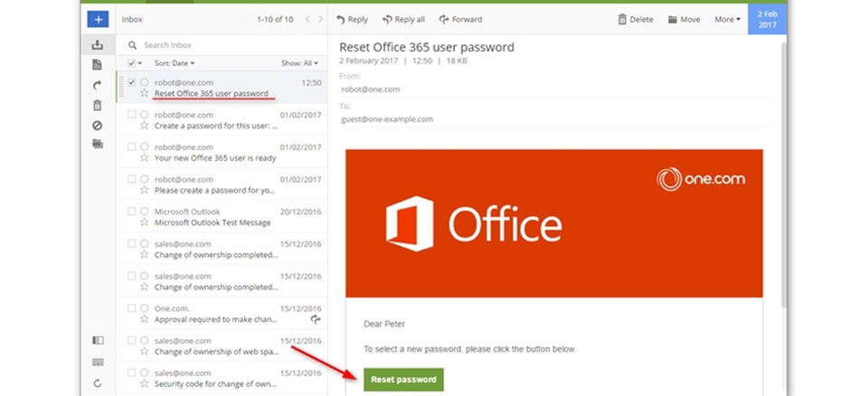Open the select-all dropdown arrow
The image size is (868, 396).
[140, 63]
